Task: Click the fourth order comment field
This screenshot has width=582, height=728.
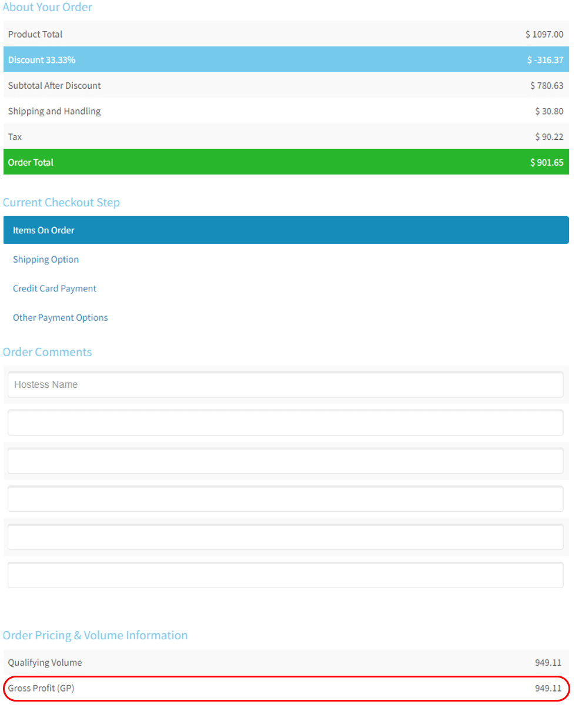Action: point(286,499)
